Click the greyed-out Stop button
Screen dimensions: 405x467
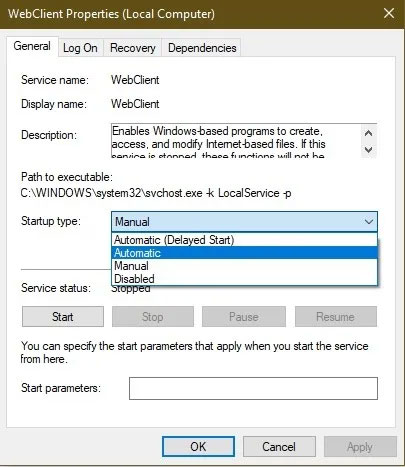coord(153,317)
